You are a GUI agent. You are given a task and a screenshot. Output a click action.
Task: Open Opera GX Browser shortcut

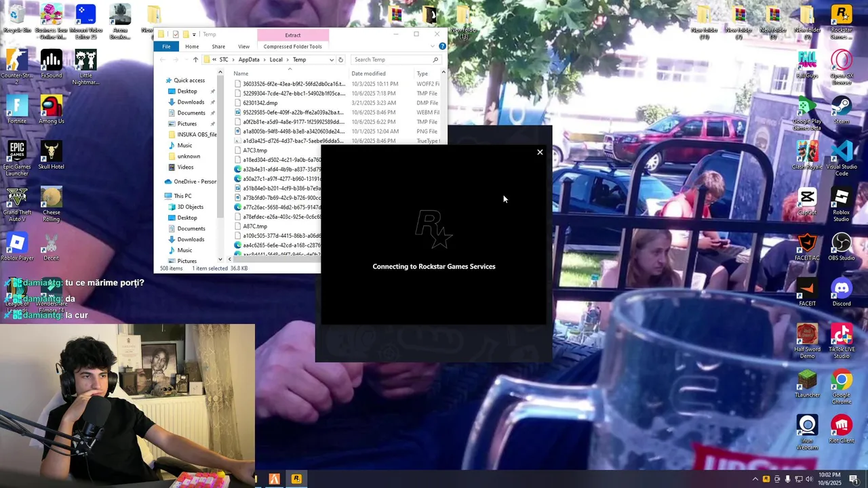(x=842, y=67)
